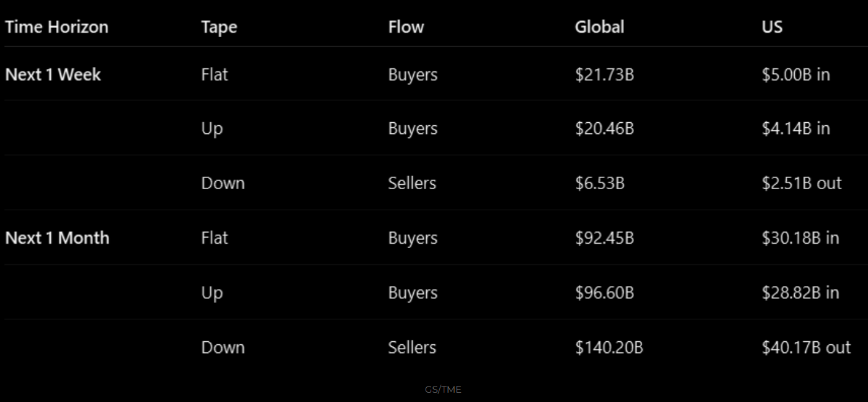Select the Next 1 Month row label
This screenshot has height=402, width=868.
57,238
